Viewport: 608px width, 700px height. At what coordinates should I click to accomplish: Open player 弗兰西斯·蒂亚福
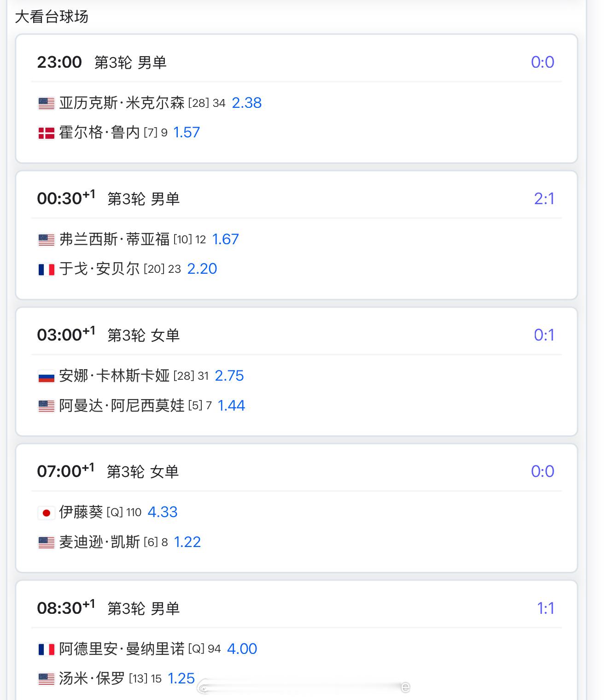click(x=115, y=239)
